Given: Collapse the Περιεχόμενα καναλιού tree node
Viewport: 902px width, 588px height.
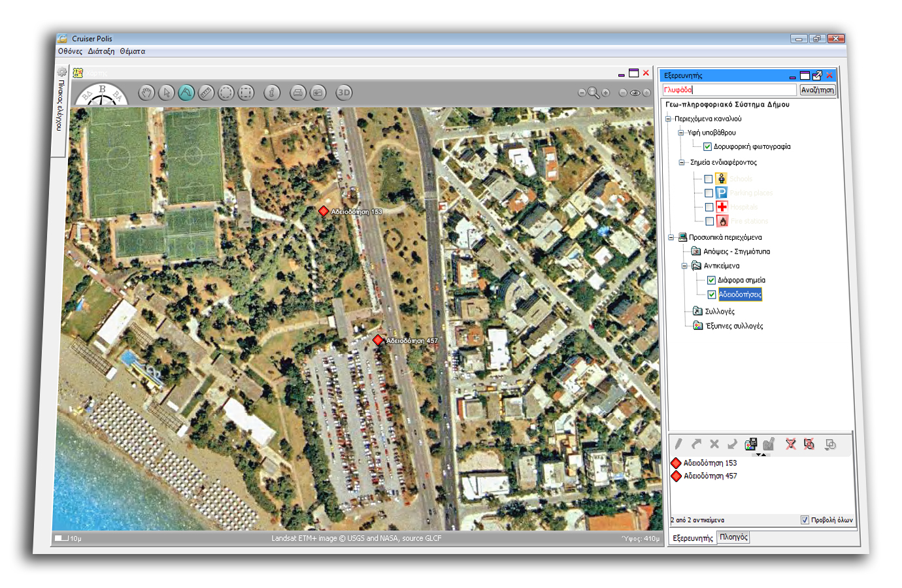Looking at the screenshot, I should tap(668, 118).
